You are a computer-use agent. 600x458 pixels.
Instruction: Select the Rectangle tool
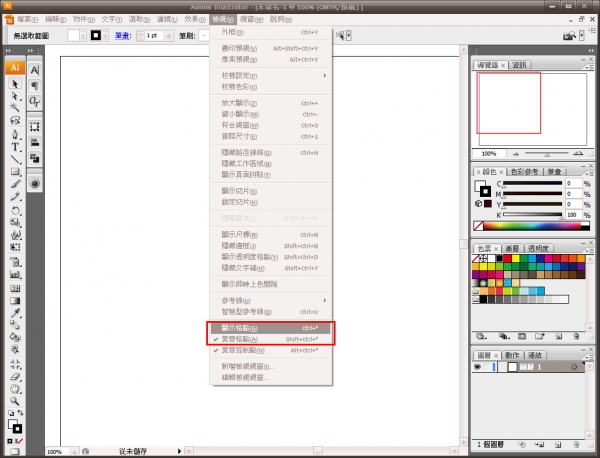click(x=15, y=171)
